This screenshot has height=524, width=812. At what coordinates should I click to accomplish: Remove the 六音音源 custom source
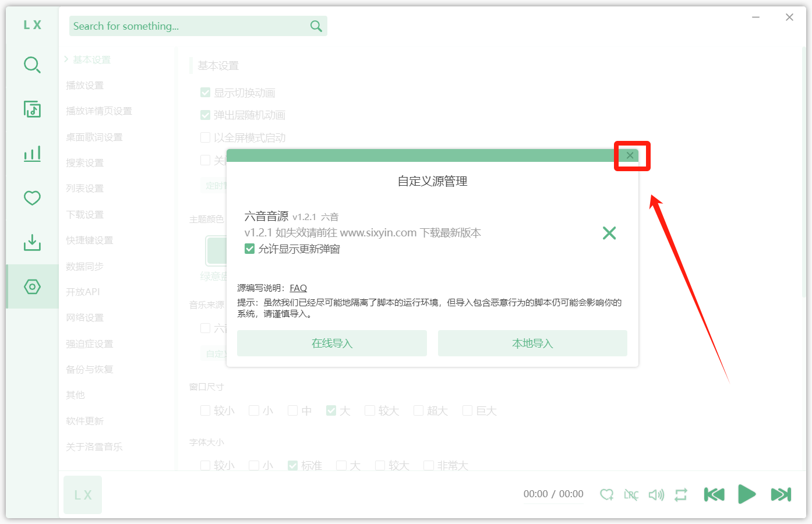click(609, 233)
